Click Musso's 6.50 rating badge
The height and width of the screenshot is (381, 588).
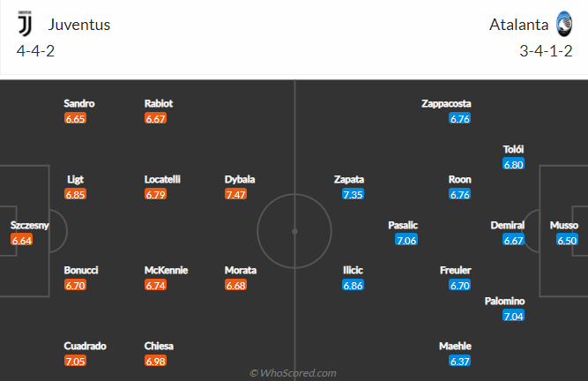tap(567, 240)
